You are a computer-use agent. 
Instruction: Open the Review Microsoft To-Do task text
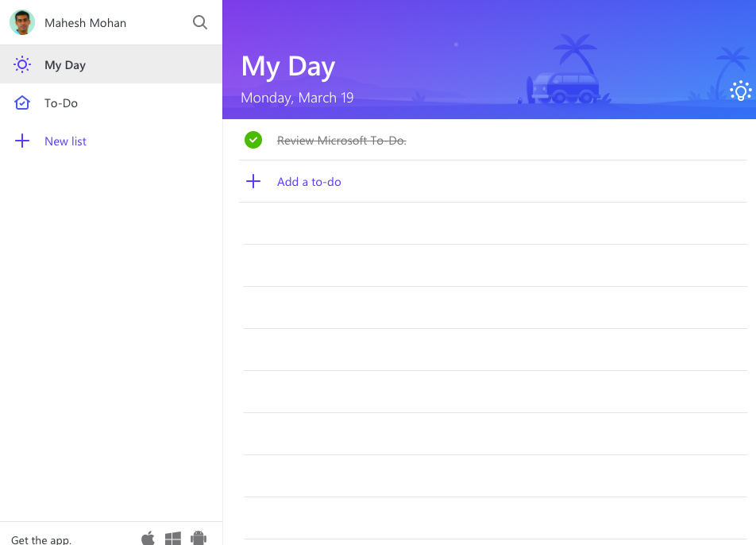(341, 141)
